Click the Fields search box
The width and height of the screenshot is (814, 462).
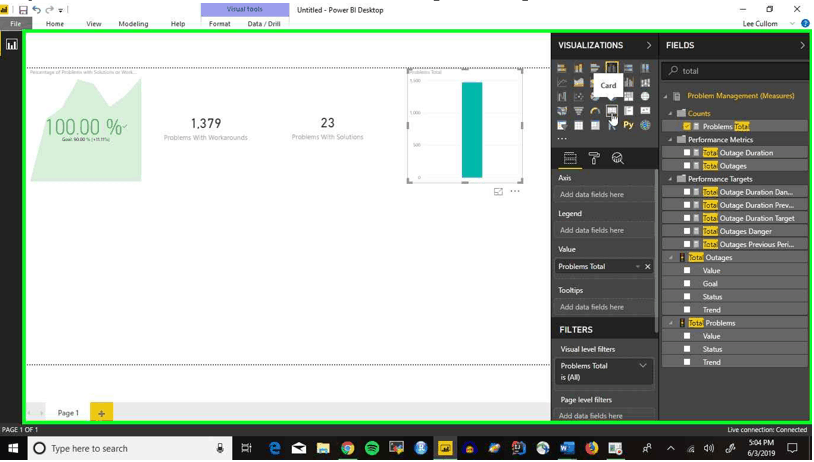[x=735, y=71]
